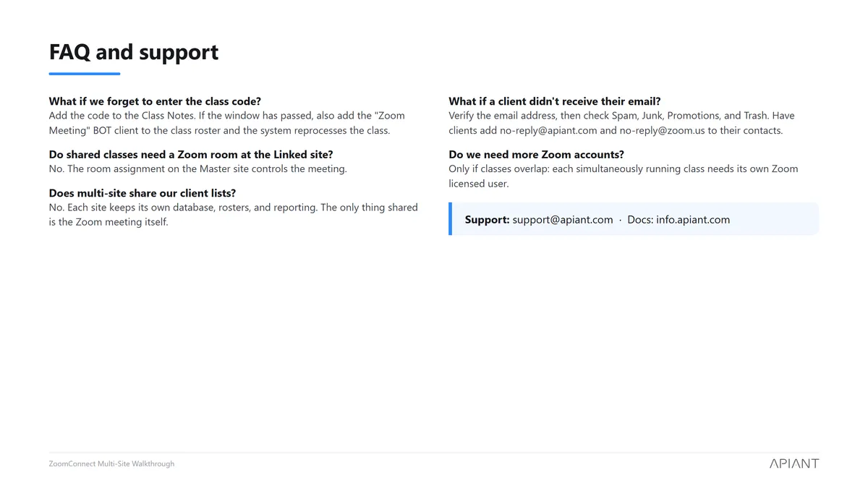Click the bold 'Support:' label
The height and width of the screenshot is (488, 868).
488,220
